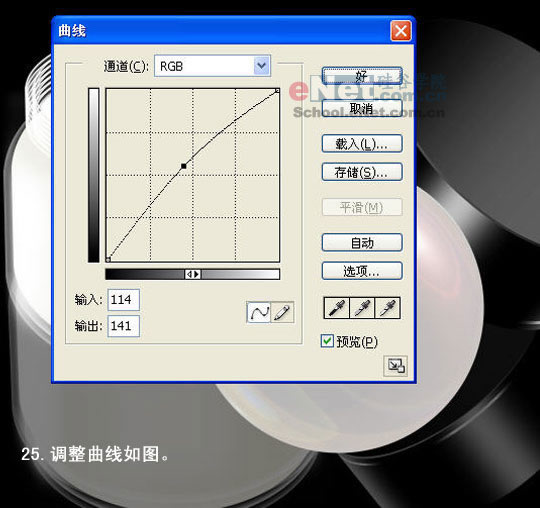Choose the smooth curve point tool
Screen dimensions: 540x508
click(259, 312)
